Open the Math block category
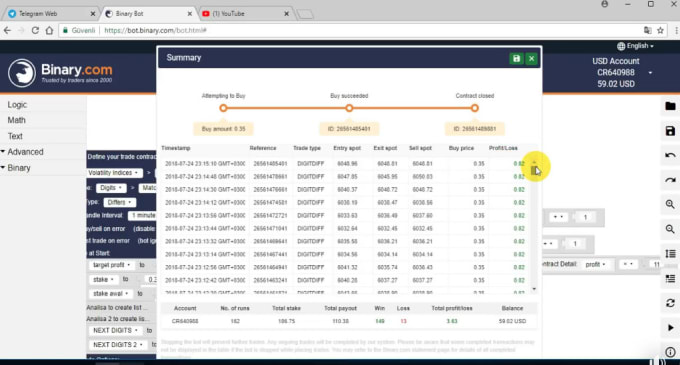Image resolution: width=680 pixels, height=365 pixels. (16, 120)
